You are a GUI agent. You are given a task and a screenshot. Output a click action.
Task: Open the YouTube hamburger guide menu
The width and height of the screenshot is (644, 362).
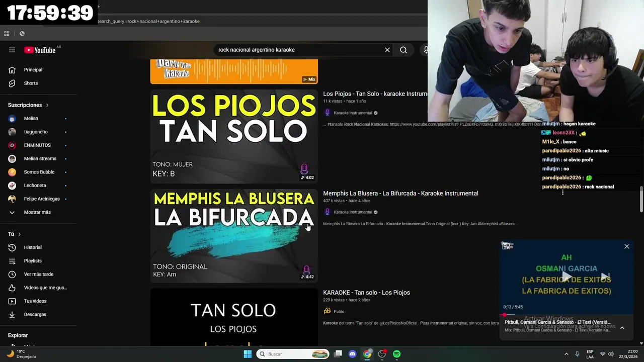pos(12,50)
